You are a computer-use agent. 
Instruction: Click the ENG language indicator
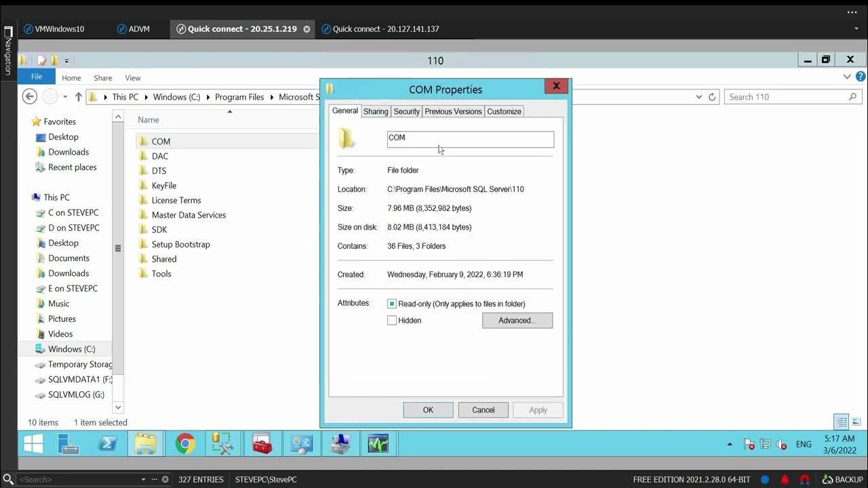click(x=804, y=445)
